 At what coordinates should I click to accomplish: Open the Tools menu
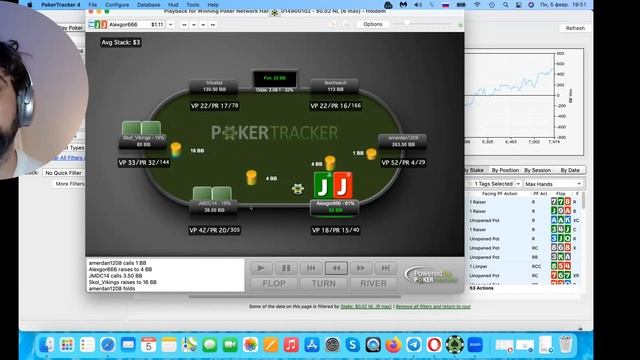193,5
